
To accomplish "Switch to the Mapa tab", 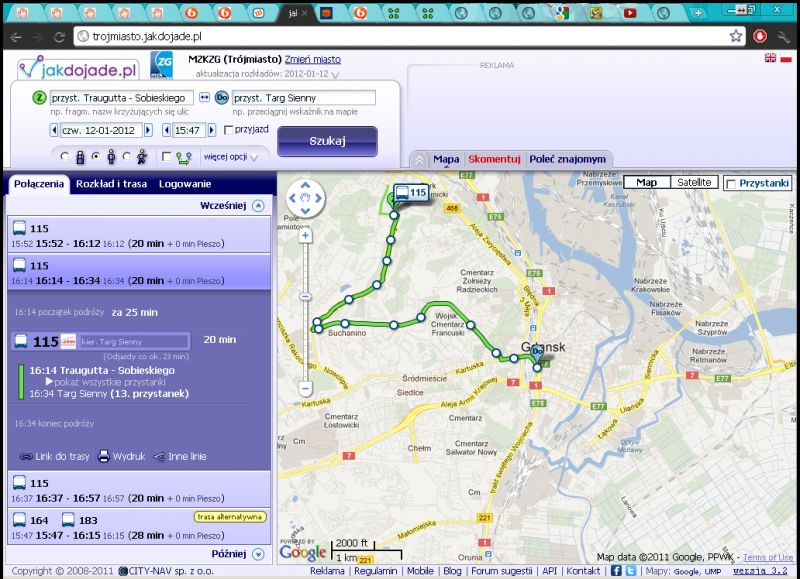I will coord(446,159).
